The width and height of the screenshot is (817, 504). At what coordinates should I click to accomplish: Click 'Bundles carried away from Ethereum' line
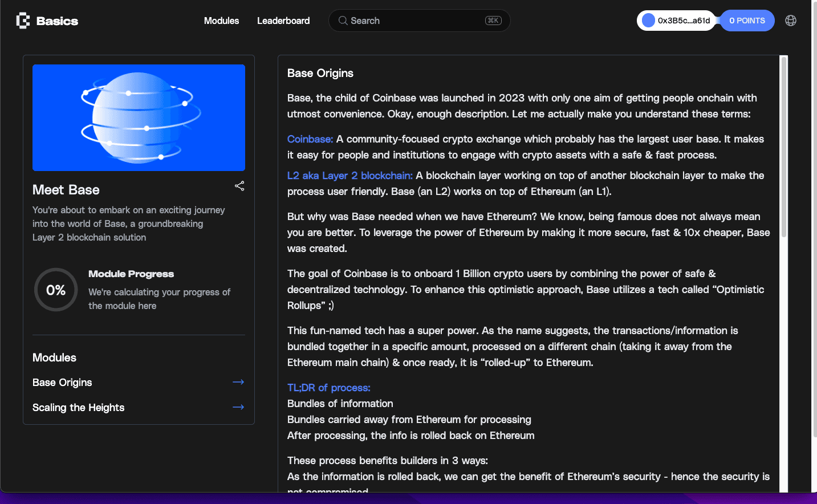pos(409,420)
